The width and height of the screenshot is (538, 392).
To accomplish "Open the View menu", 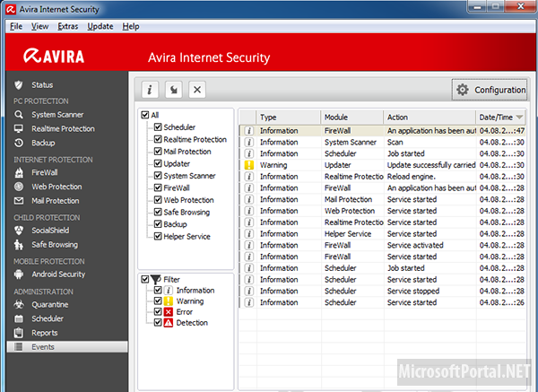I will pyautogui.click(x=39, y=26).
